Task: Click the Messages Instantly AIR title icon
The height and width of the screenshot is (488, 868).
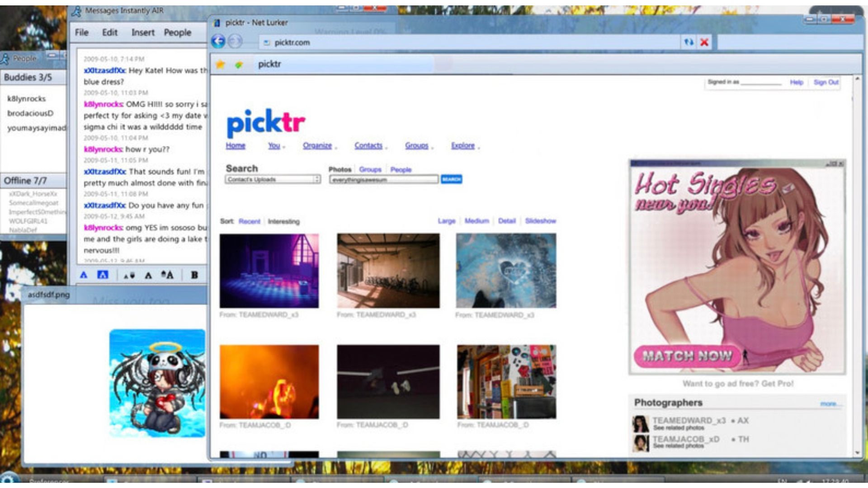Action: tap(76, 11)
